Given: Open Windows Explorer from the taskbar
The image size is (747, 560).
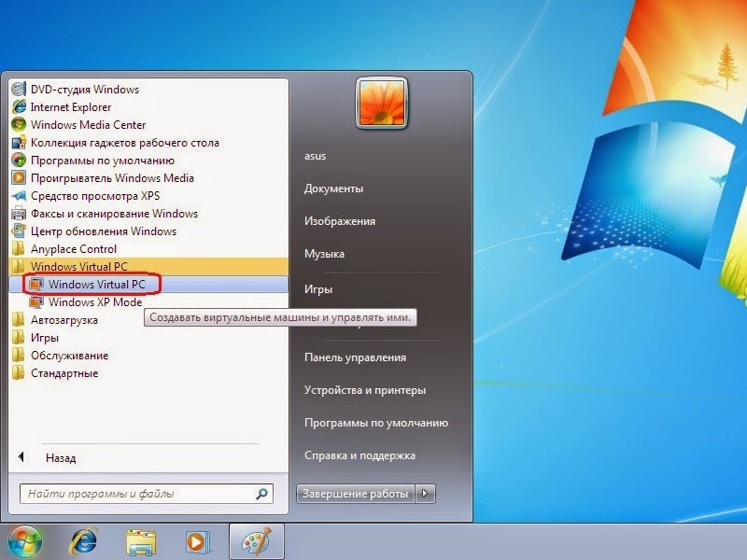Looking at the screenshot, I should pos(141,542).
